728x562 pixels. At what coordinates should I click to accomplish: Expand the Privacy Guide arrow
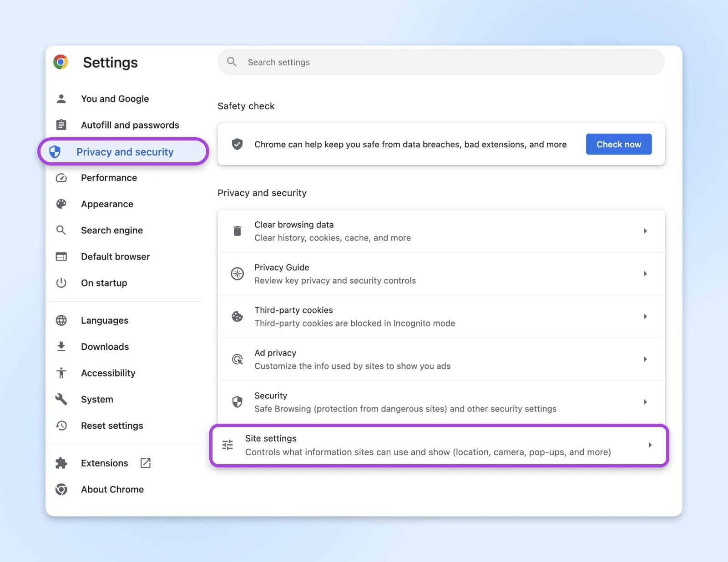coord(645,274)
